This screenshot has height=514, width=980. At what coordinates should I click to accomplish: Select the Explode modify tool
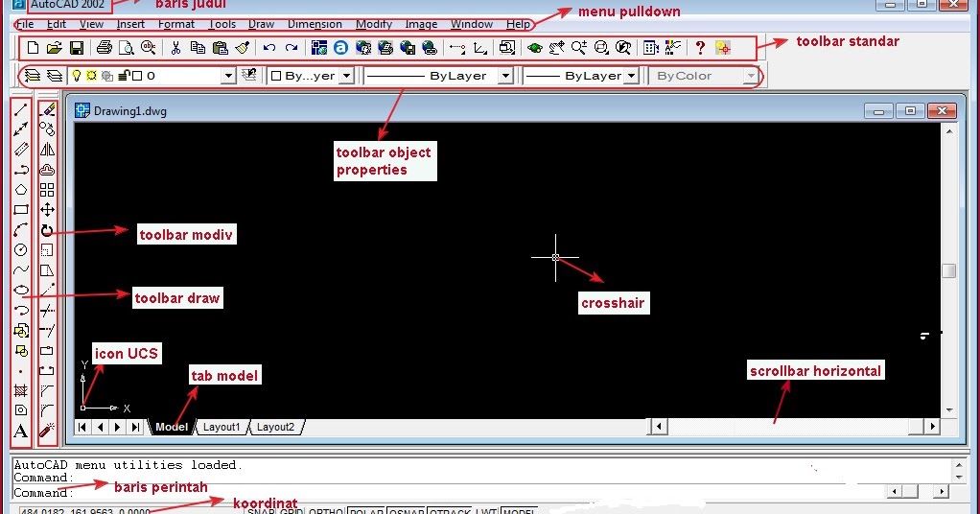(47, 431)
